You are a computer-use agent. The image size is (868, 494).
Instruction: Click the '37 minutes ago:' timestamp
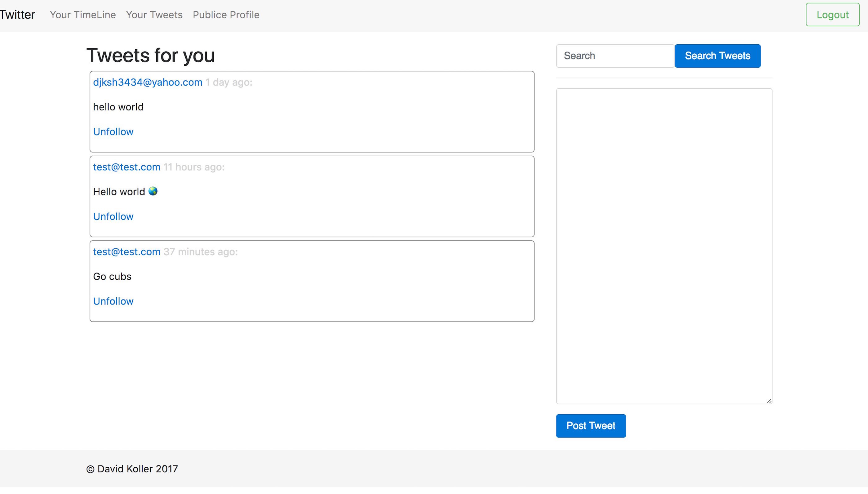pyautogui.click(x=201, y=252)
